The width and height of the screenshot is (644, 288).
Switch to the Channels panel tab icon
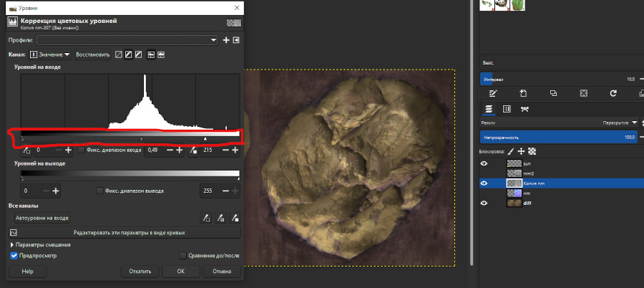(x=507, y=109)
